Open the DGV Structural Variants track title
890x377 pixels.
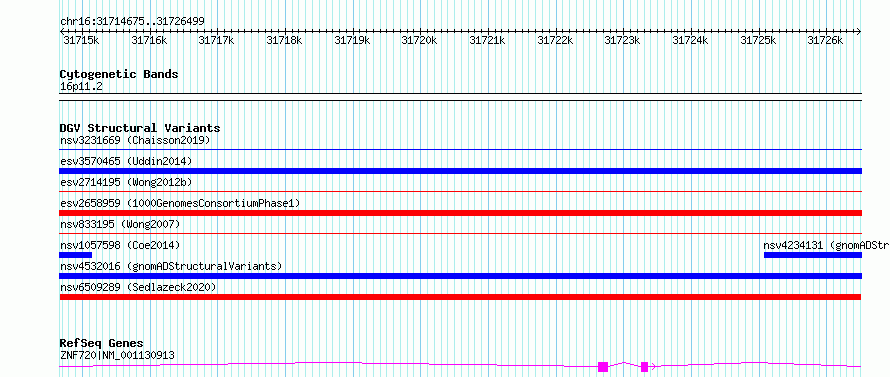140,128
